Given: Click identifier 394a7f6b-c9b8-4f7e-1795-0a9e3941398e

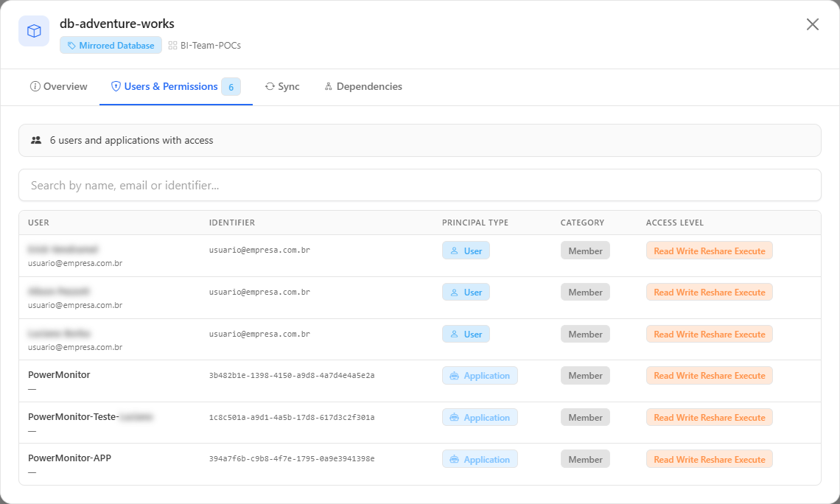Looking at the screenshot, I should pos(292,459).
